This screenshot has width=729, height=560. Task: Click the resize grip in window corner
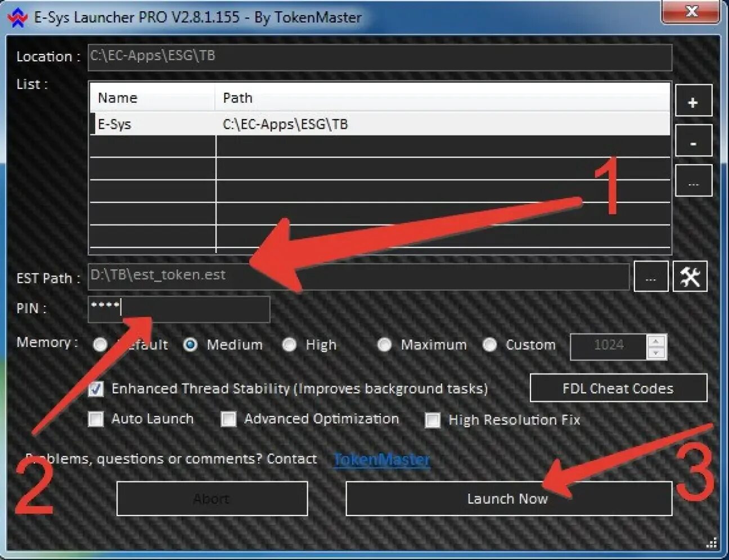tap(712, 543)
